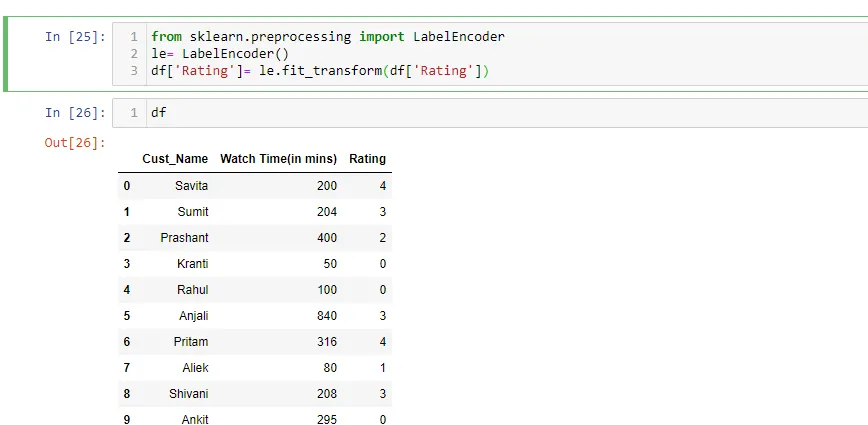Select the 'In [26]:' prompt label
Viewport: 868px width, 425px height.
(x=75, y=113)
